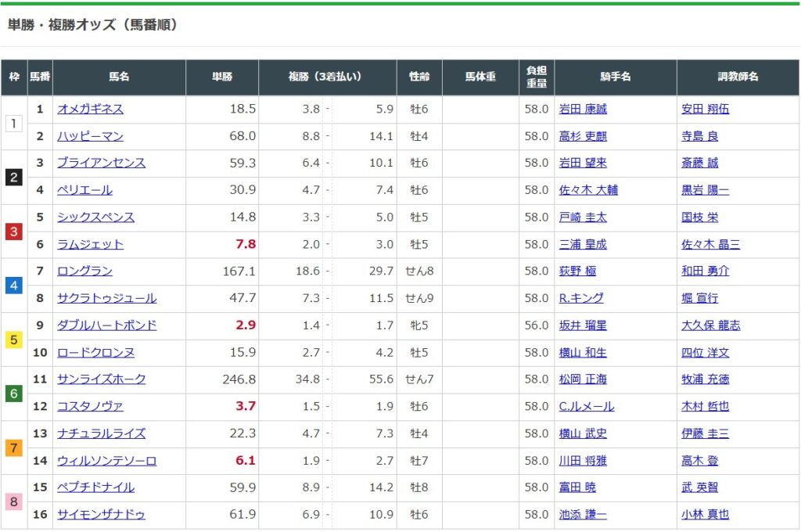Open ダブルハートボンド horse details
801x532 pixels.
(106, 325)
